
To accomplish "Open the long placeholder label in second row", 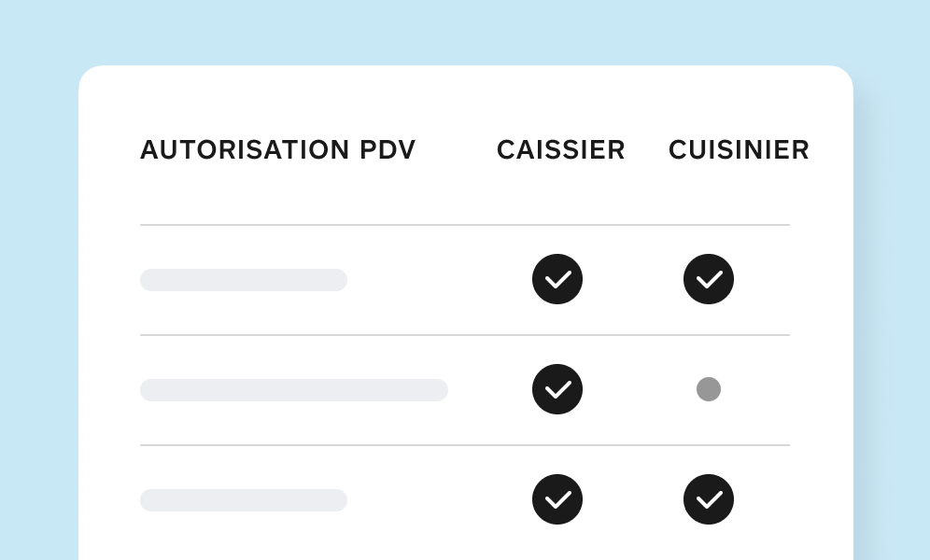I will [x=294, y=390].
